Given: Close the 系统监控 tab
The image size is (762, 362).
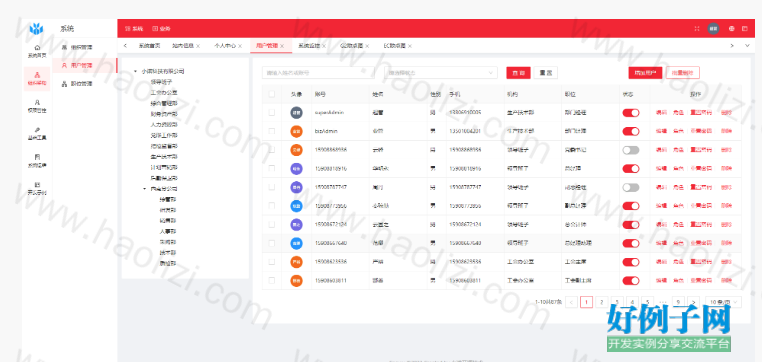Looking at the screenshot, I should [324, 46].
